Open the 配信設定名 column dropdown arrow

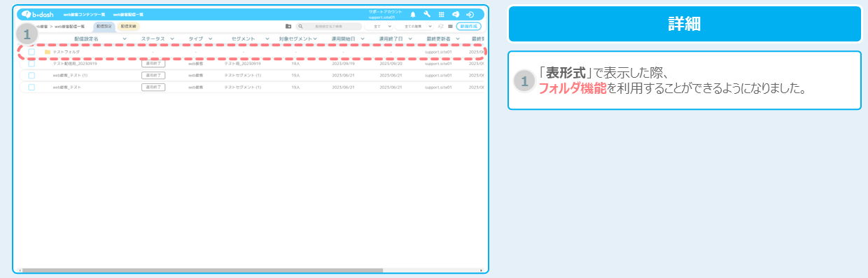pyautogui.click(x=125, y=39)
